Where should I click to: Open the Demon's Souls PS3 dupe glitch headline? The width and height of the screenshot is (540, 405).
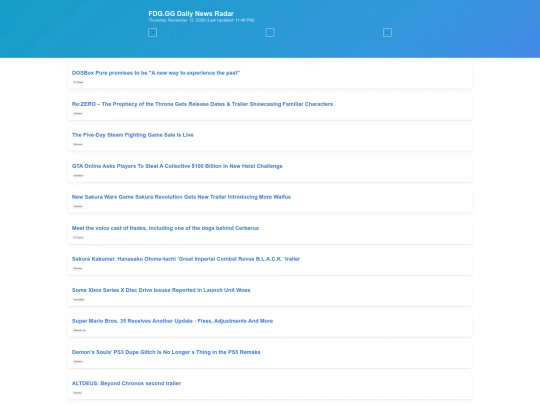click(x=166, y=352)
